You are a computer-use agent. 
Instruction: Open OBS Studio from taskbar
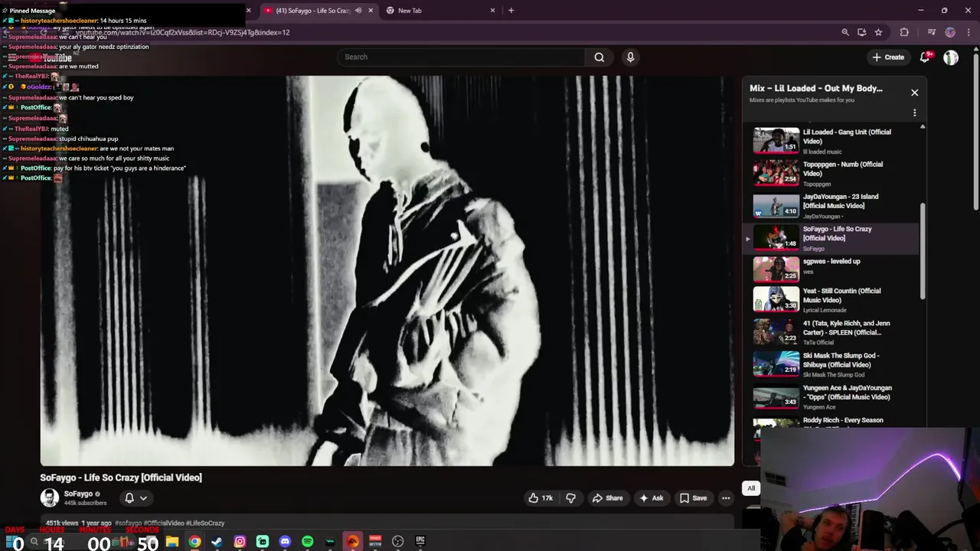(397, 542)
